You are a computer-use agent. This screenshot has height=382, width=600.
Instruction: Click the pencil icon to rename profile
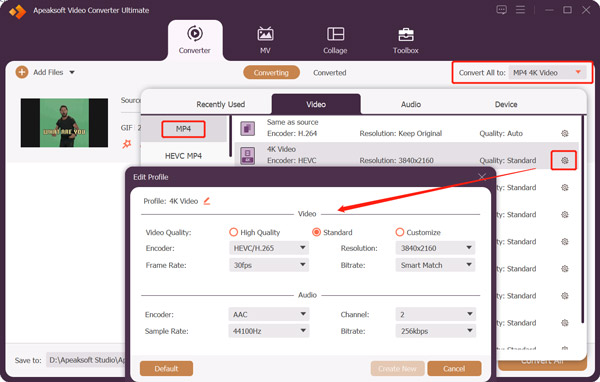[207, 201]
